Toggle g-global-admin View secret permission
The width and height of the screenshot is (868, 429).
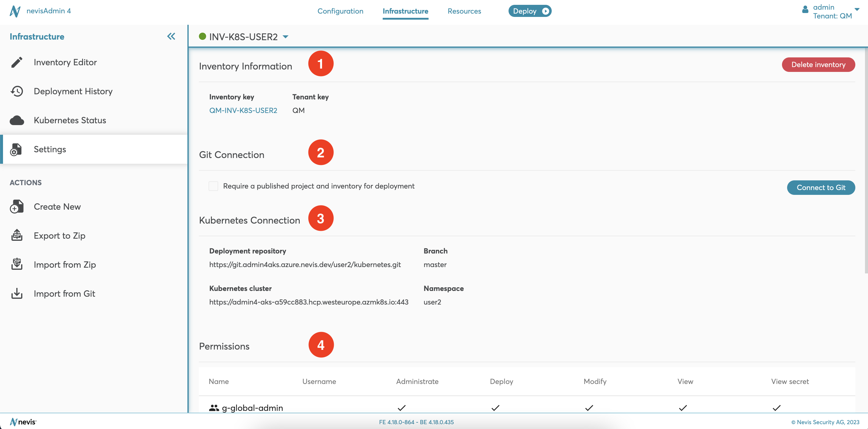pos(776,408)
